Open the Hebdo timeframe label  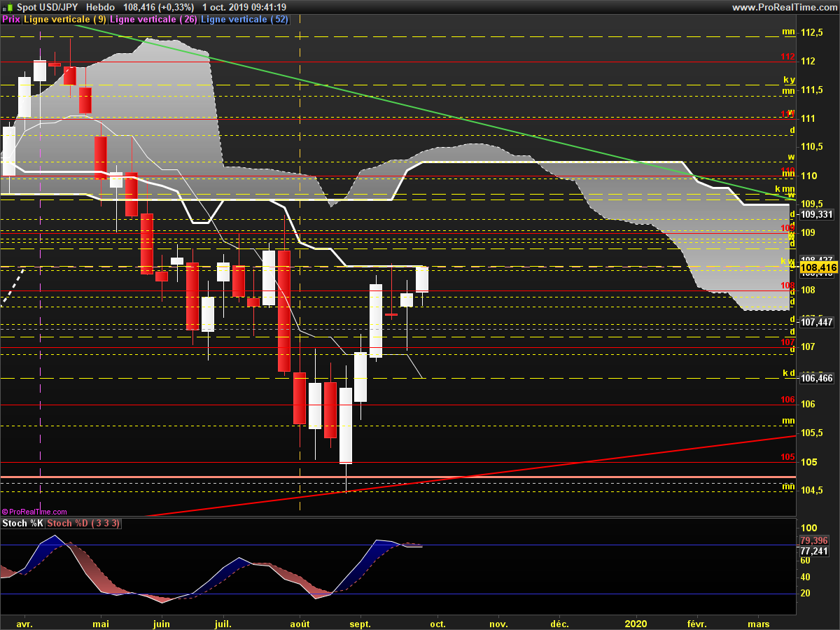point(100,7)
